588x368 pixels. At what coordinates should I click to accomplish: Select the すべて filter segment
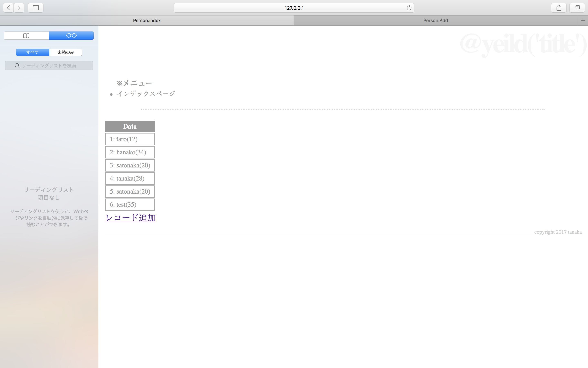(32, 52)
